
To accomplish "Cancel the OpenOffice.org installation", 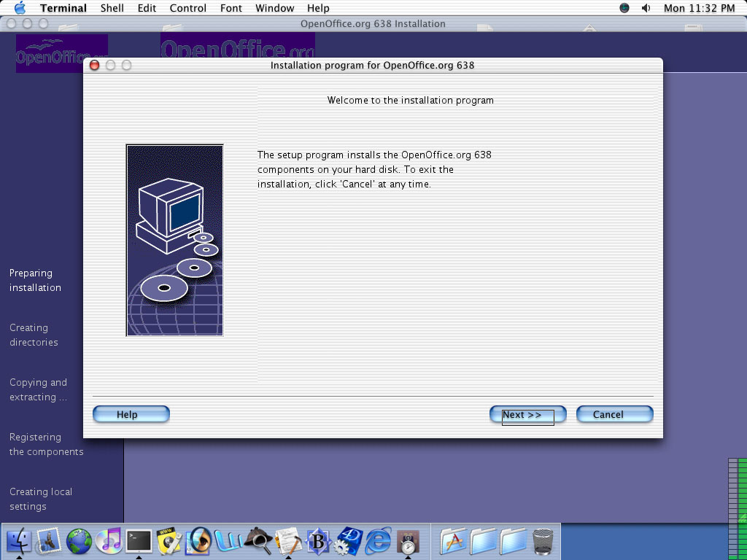I will [x=614, y=414].
